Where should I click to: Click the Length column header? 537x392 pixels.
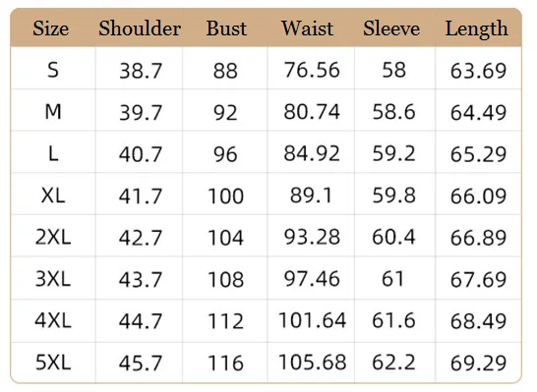pyautogui.click(x=476, y=29)
